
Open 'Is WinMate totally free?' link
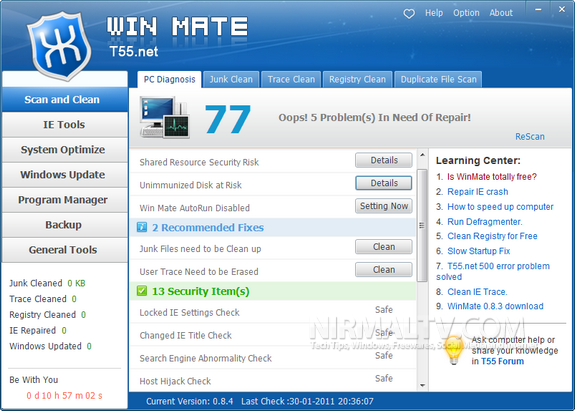tap(491, 177)
